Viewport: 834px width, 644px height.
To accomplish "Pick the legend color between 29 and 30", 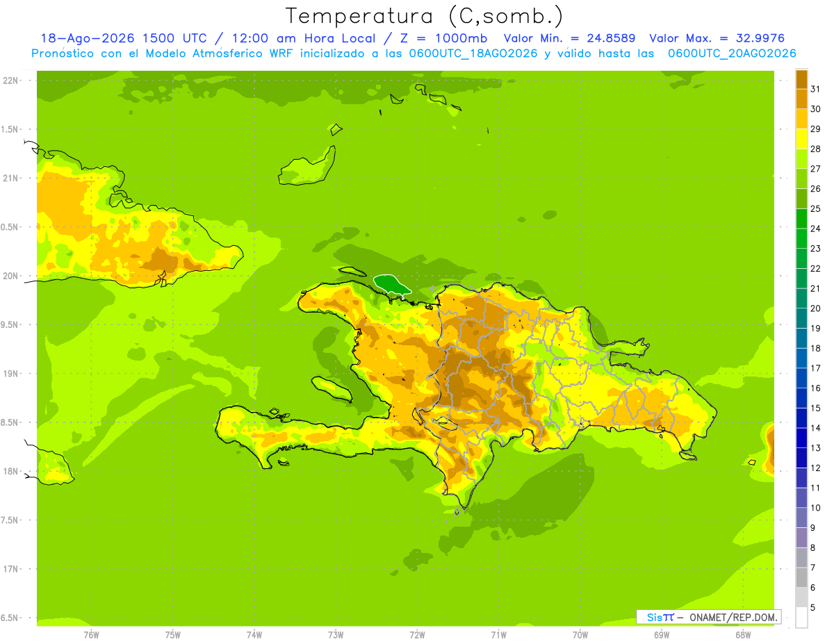I will 801,119.
